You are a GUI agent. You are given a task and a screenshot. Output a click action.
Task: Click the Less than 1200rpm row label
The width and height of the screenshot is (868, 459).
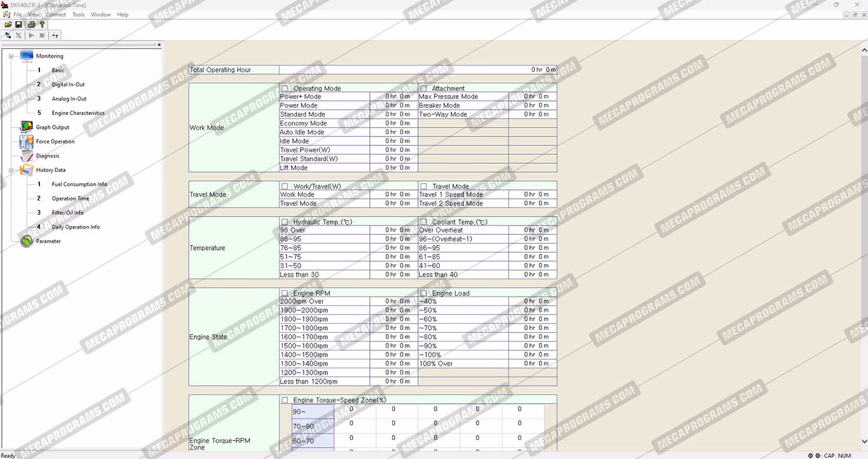pos(309,381)
